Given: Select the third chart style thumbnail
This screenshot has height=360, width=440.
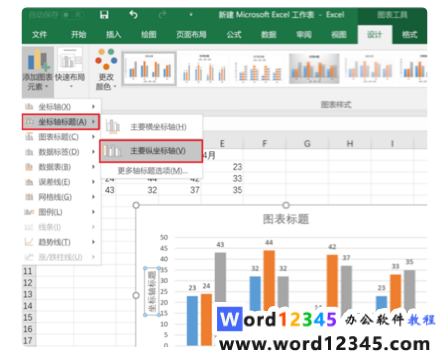Looking at the screenshot, I should [x=259, y=69].
